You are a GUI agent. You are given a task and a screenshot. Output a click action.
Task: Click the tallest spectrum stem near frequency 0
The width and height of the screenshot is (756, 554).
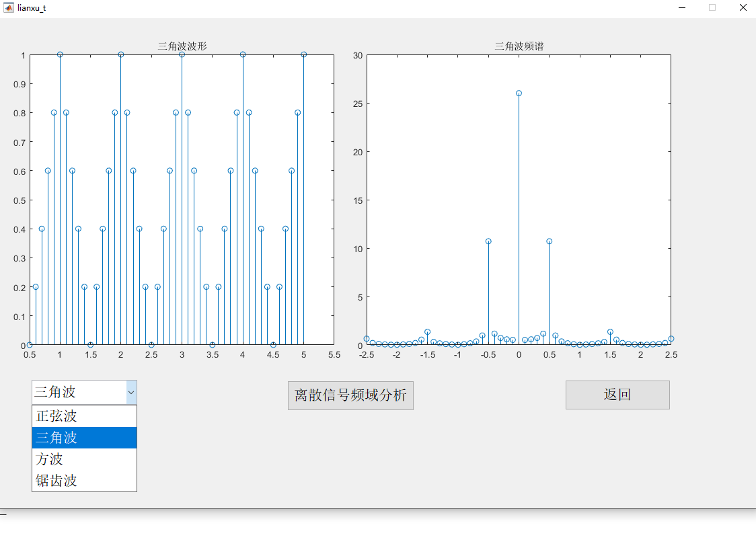pyautogui.click(x=519, y=93)
